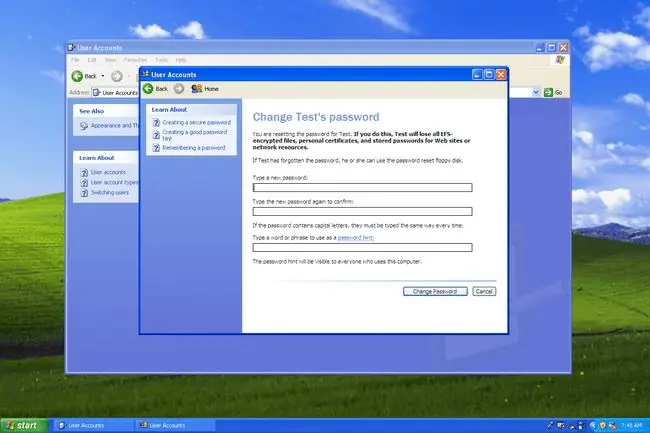This screenshot has width=650, height=433.
Task: Open the File menu in background window
Action: tap(75, 60)
